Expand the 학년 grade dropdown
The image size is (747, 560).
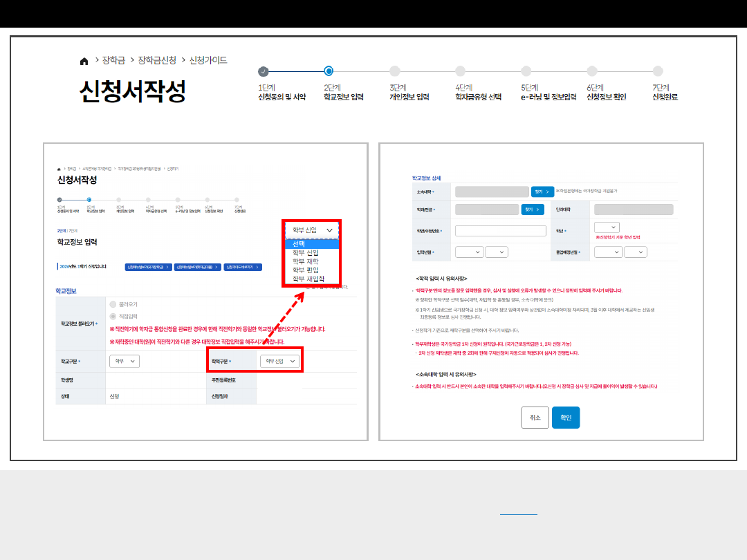pyautogui.click(x=607, y=227)
